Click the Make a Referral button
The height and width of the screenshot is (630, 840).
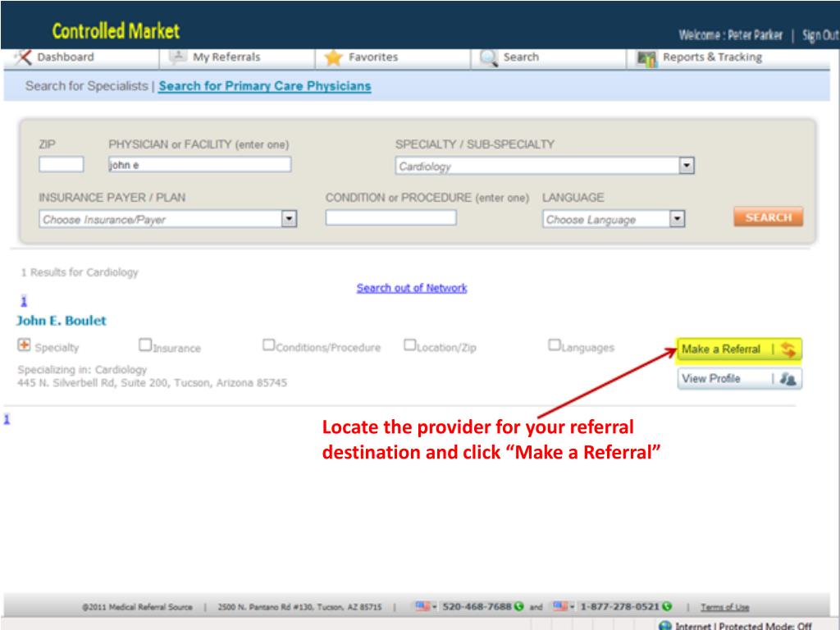[739, 349]
